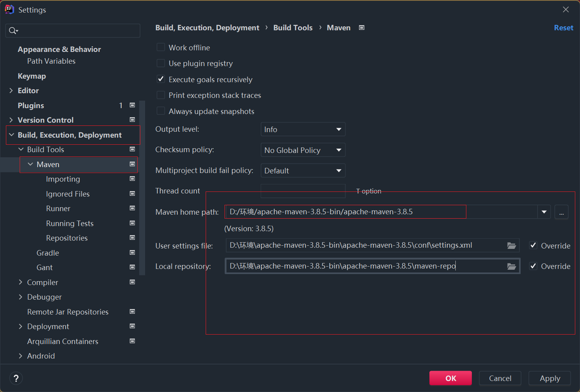580x392 pixels.
Task: Collapse the Maven node
Action: tap(30, 164)
